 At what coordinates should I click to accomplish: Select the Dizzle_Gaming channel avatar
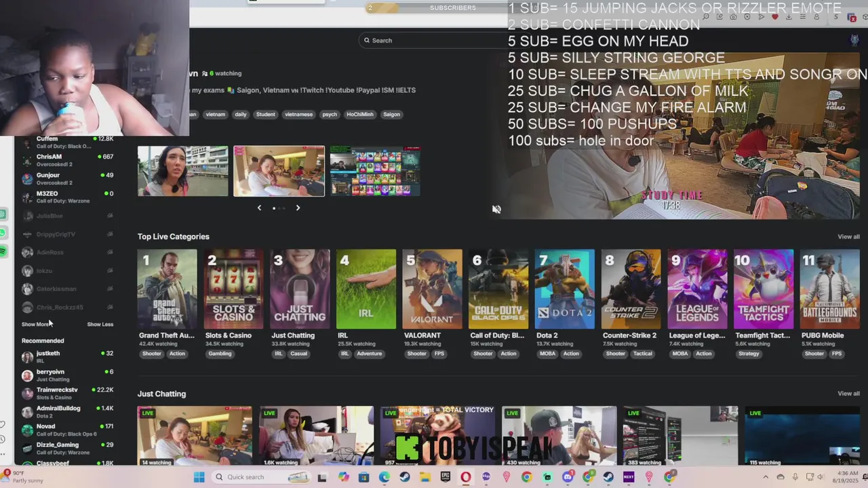coord(27,448)
